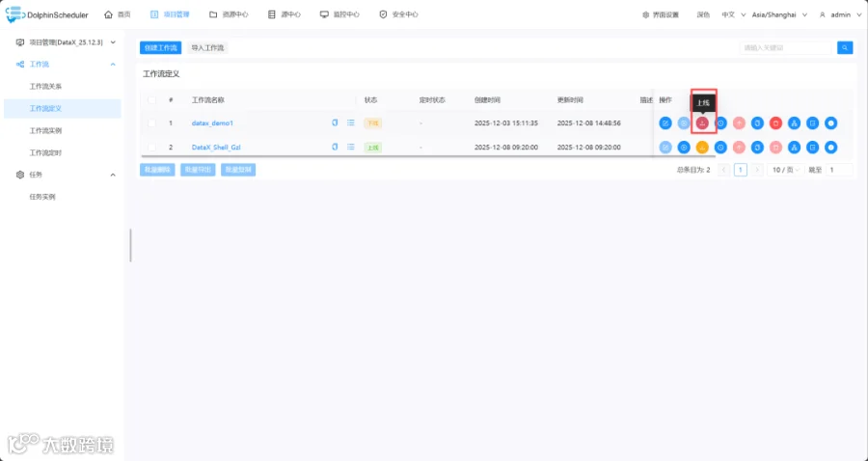Image resolution: width=868 pixels, height=461 pixels.
Task: Open version info for DataX_Shell_Gzl
Action: [x=831, y=148]
